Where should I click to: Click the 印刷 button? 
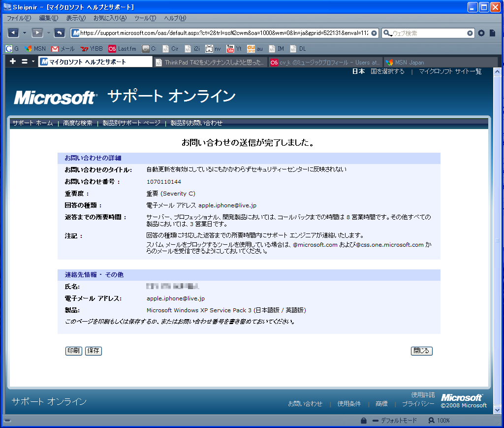pyautogui.click(x=74, y=351)
